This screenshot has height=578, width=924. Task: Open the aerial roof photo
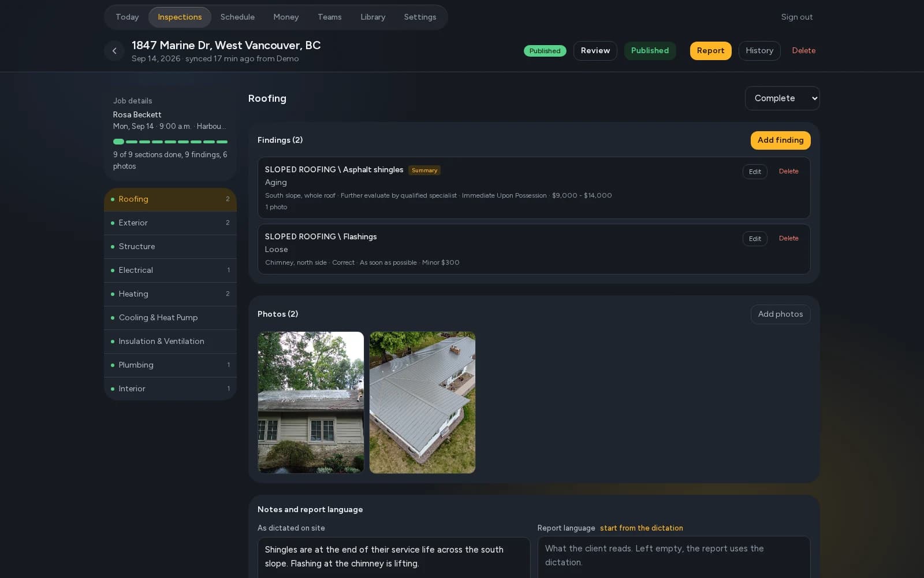(x=422, y=402)
